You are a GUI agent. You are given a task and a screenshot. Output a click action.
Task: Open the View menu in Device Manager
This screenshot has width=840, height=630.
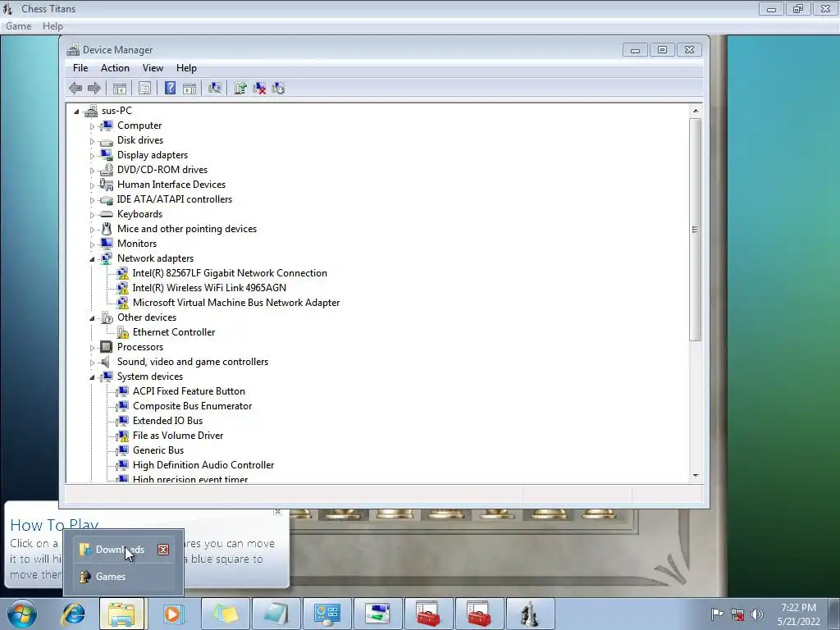153,68
